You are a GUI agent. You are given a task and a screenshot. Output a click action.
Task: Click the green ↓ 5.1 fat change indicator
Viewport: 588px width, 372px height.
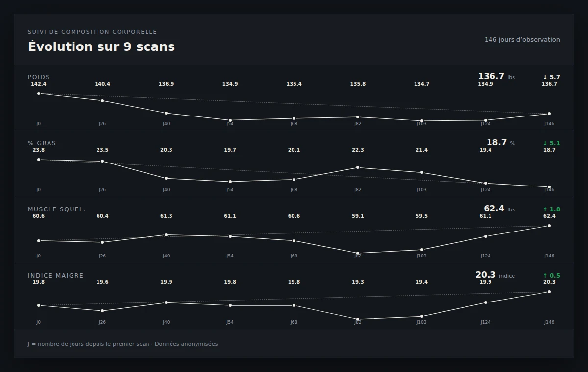(x=551, y=143)
